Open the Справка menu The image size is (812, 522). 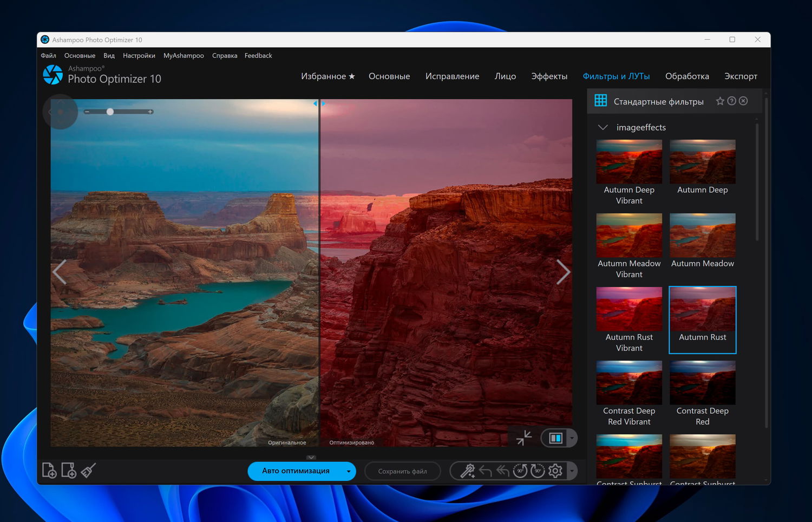225,56
